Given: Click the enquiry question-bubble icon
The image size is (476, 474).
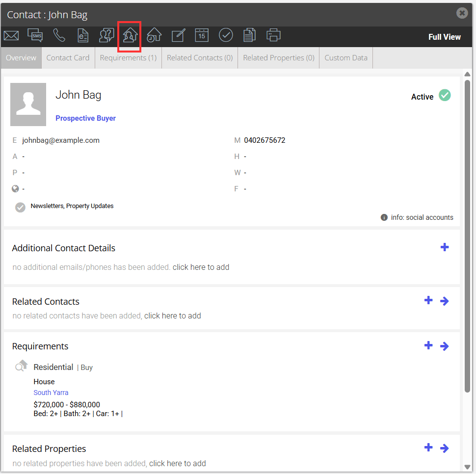Looking at the screenshot, I should [x=106, y=35].
